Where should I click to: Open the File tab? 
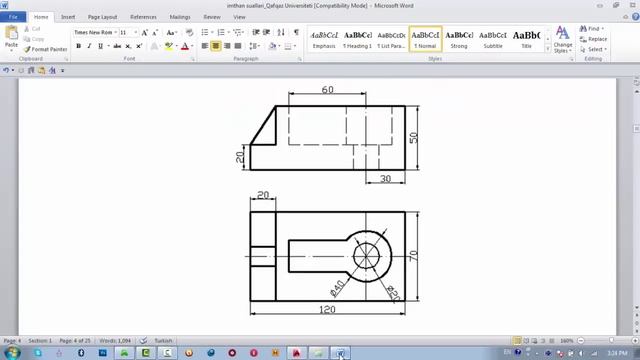tap(13, 17)
